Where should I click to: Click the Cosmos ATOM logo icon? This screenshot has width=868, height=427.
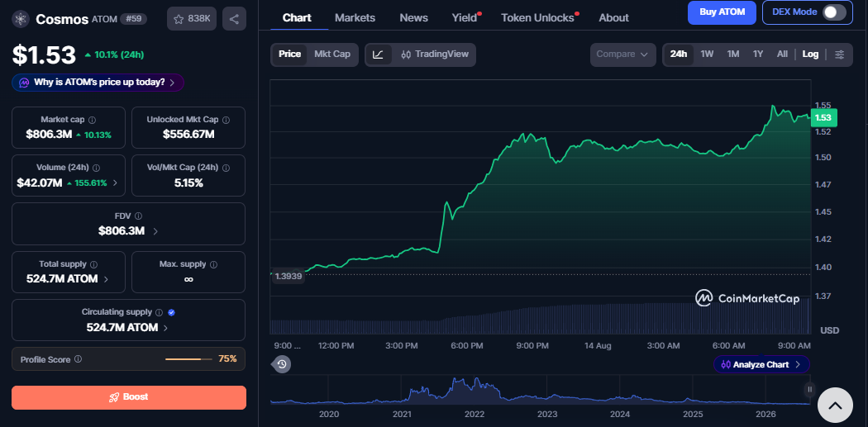click(21, 19)
